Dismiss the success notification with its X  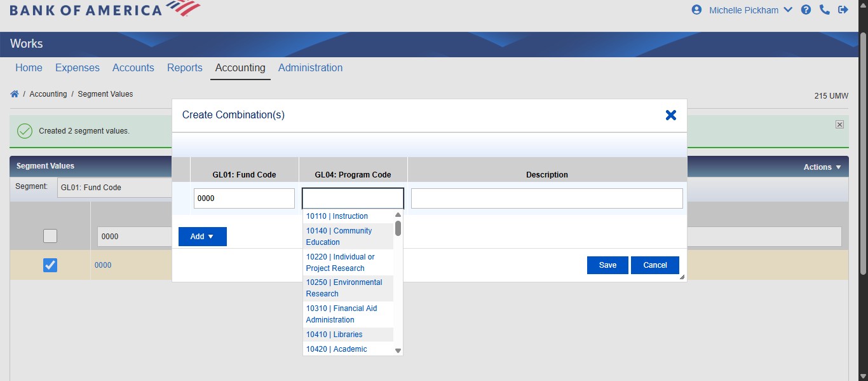pos(839,123)
